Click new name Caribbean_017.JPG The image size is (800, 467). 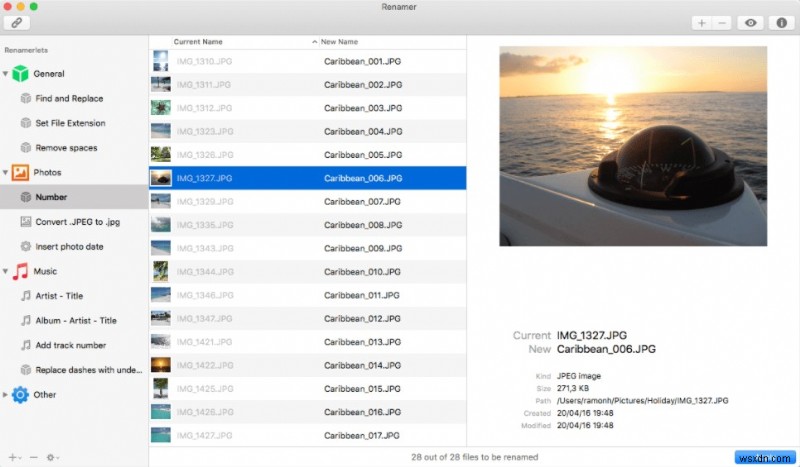(362, 435)
